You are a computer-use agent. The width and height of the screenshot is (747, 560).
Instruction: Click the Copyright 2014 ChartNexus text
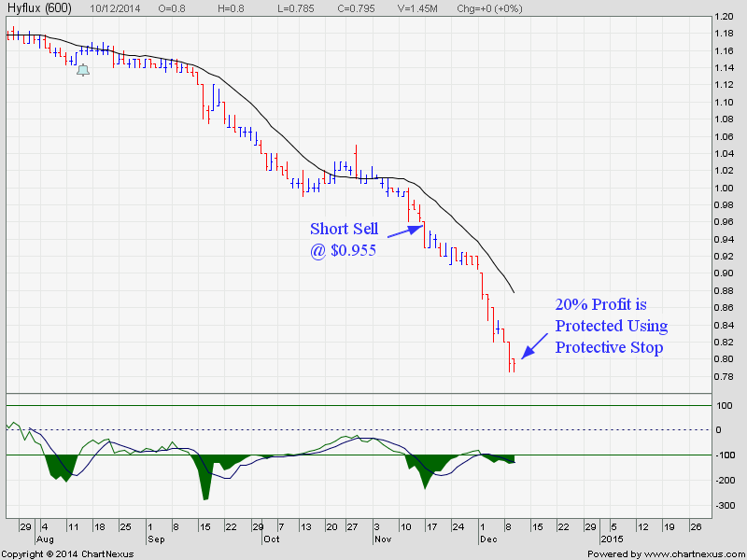(68, 553)
